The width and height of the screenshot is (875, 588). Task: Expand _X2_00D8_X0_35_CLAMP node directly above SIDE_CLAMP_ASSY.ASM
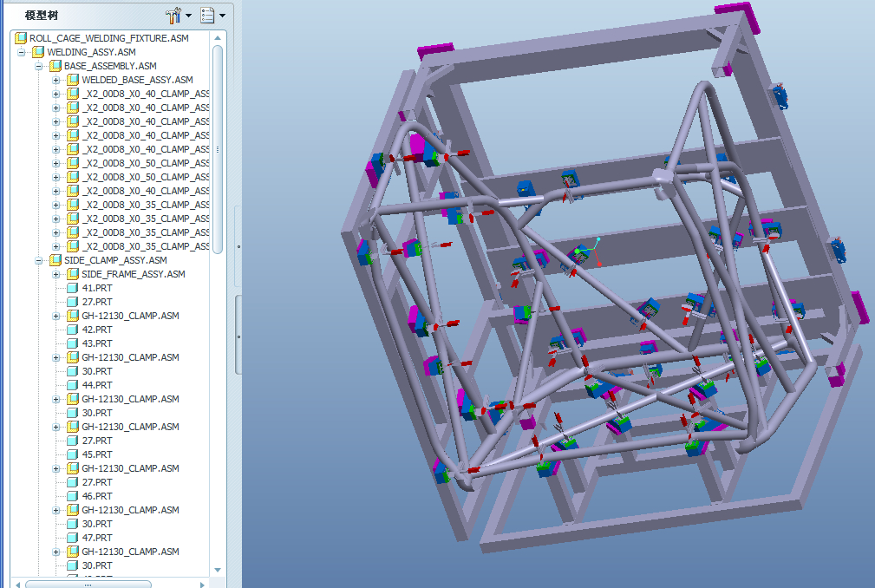point(56,246)
